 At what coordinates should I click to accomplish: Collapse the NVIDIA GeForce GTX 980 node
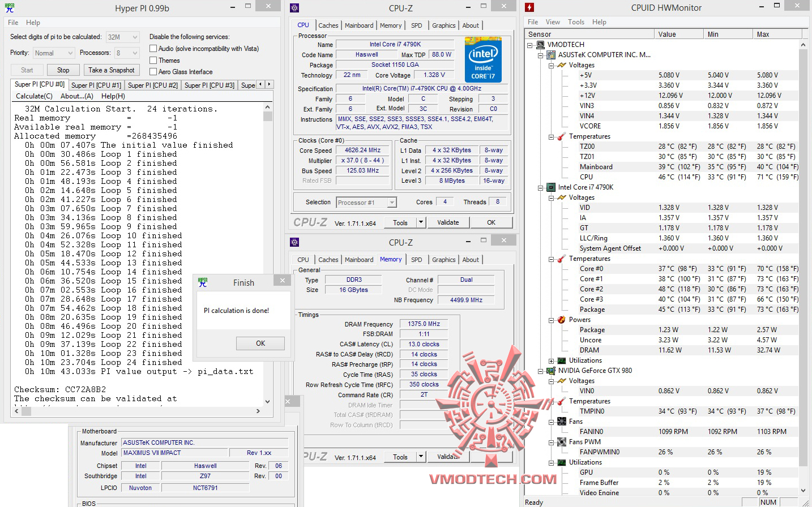541,371
